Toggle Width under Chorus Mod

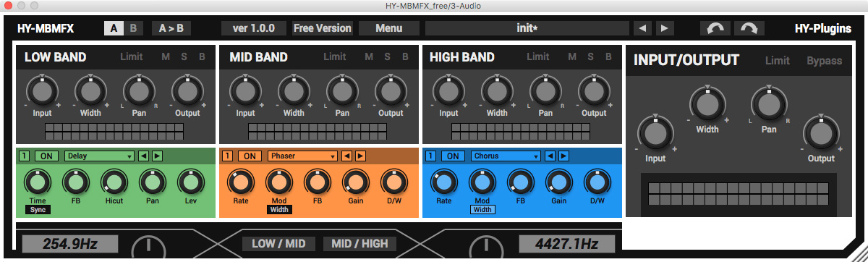tap(482, 210)
